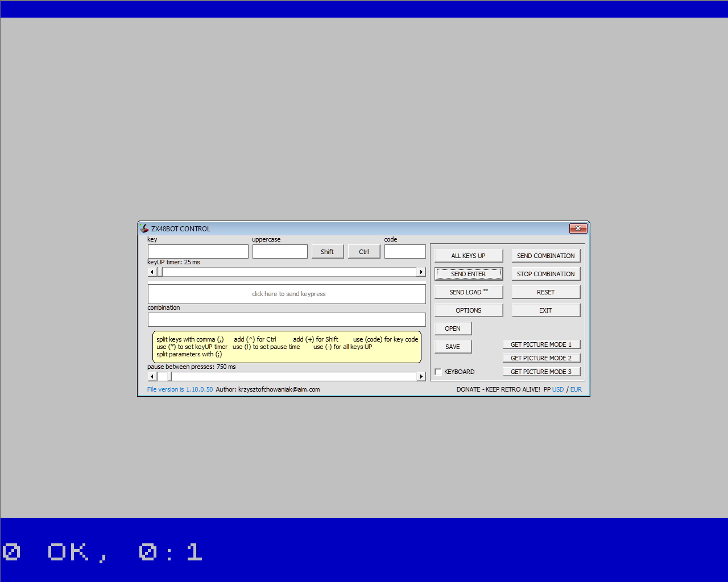
Task: Click the EXIT button
Action: (x=545, y=310)
